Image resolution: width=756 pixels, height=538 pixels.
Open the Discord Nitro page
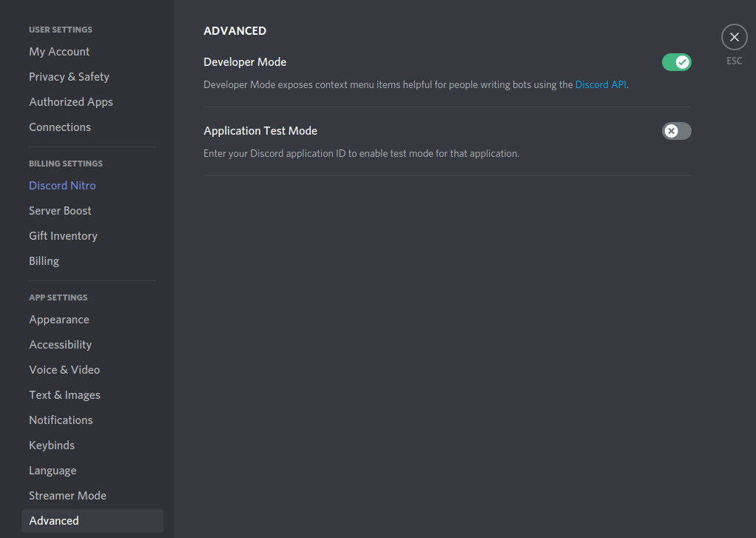pyautogui.click(x=62, y=185)
